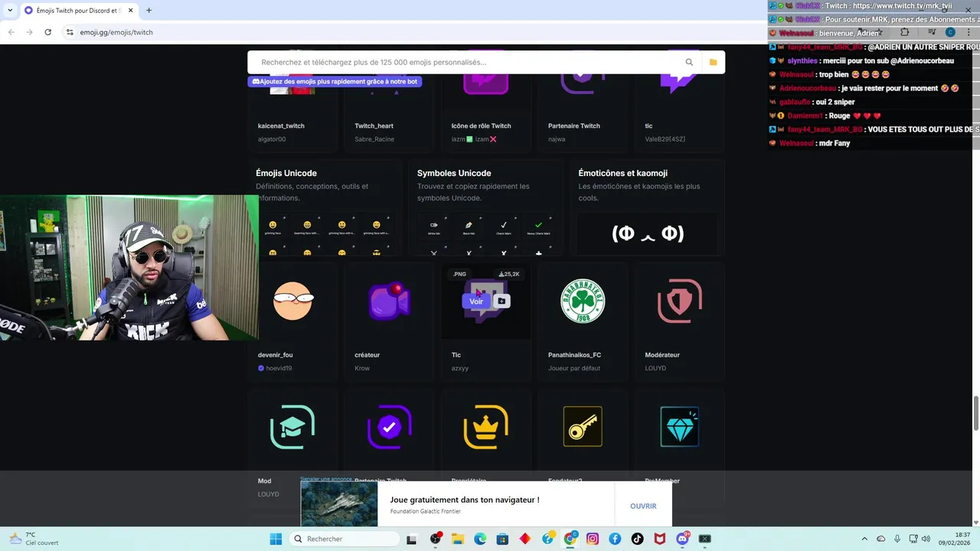Click the microphone icon in system tray
This screenshot has width=980, height=551.
(x=897, y=539)
